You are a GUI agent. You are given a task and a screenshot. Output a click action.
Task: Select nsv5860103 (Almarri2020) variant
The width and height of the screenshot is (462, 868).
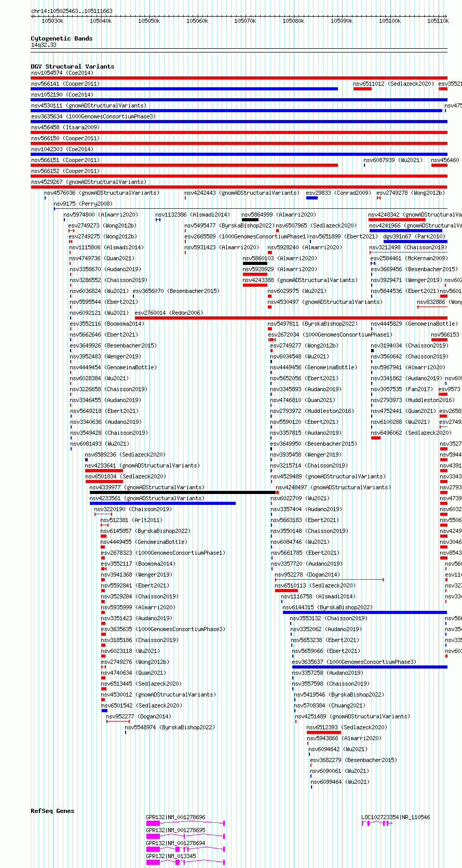tap(280, 258)
